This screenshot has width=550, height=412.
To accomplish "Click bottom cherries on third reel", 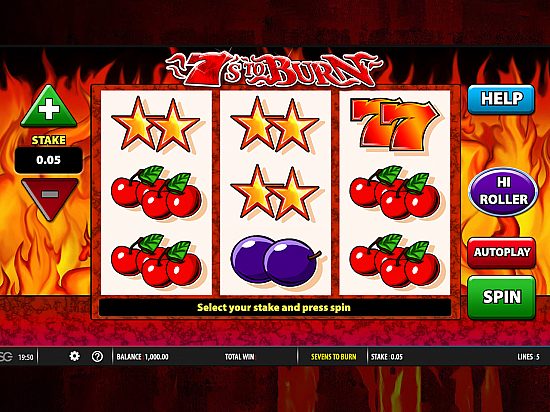I will [395, 260].
